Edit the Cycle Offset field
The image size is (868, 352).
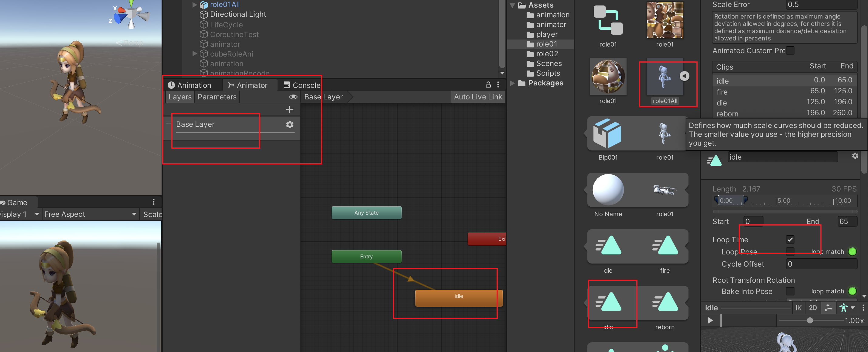822,264
